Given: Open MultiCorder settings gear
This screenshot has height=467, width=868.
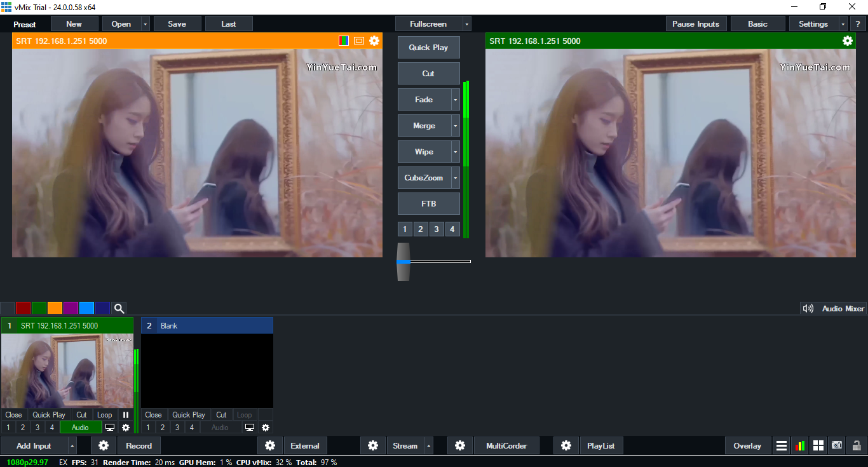Looking at the screenshot, I should click(460, 445).
